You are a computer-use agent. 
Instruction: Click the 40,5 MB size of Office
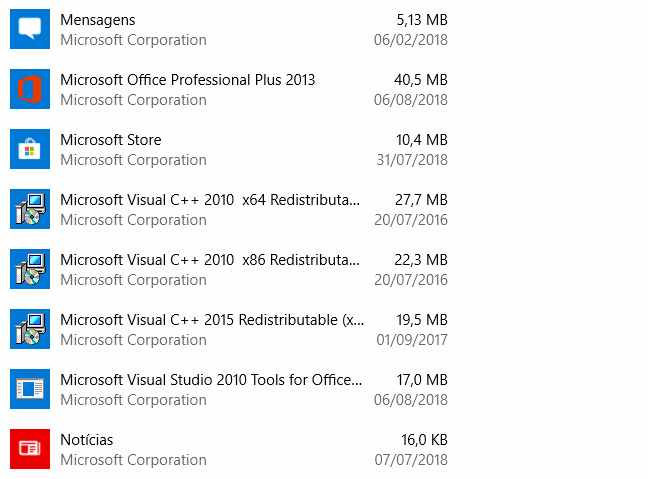(x=421, y=80)
